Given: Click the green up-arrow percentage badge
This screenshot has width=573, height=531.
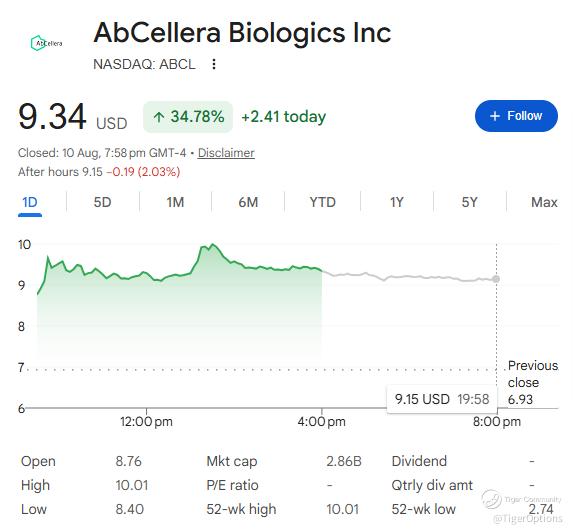Looking at the screenshot, I should 188,117.
